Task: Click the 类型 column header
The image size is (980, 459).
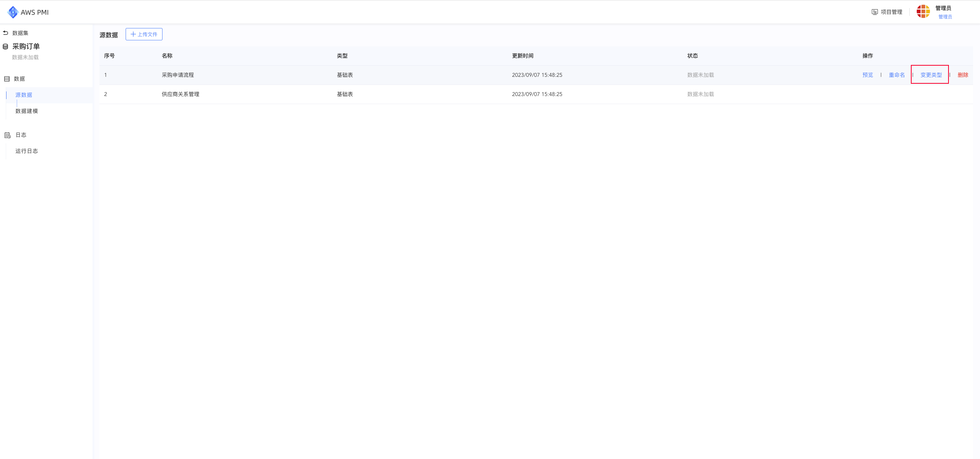Action: [x=342, y=56]
